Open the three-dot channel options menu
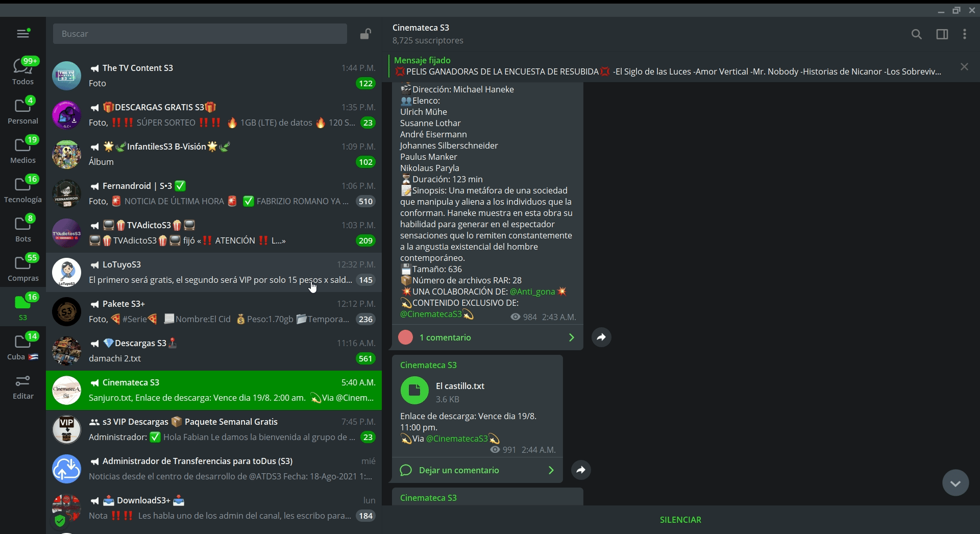The height and width of the screenshot is (534, 980). 965,34
